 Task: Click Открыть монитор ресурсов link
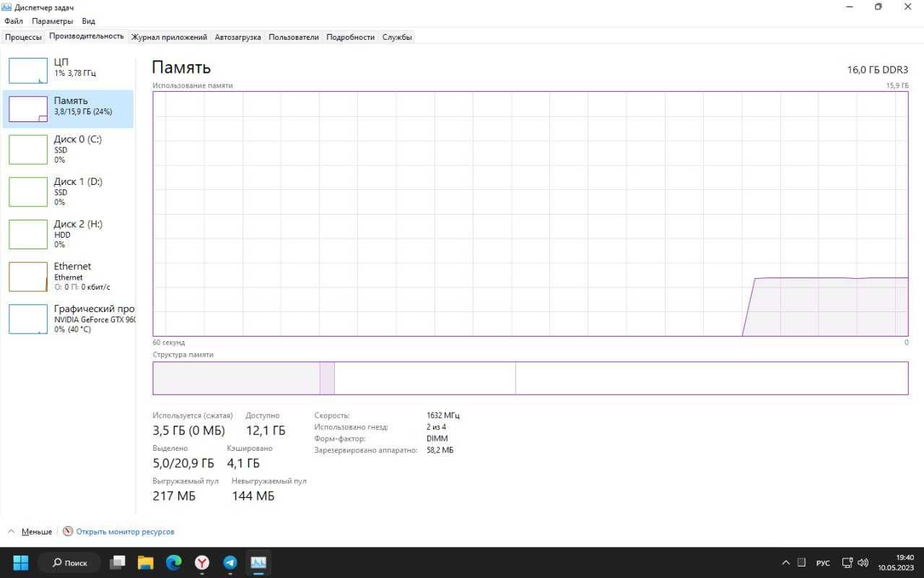(125, 532)
